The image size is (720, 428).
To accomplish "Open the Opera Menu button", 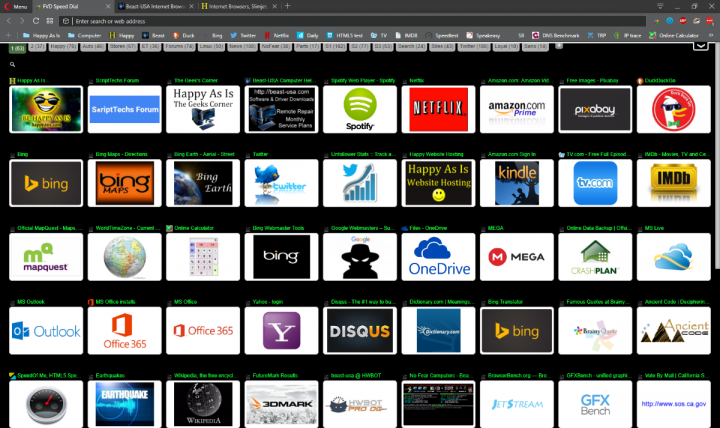I will [16, 6].
